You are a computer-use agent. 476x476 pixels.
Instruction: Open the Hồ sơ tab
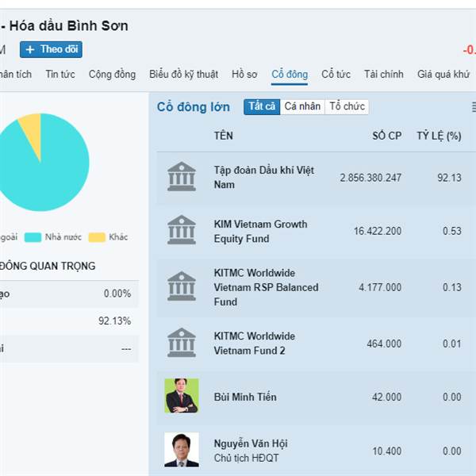point(244,75)
